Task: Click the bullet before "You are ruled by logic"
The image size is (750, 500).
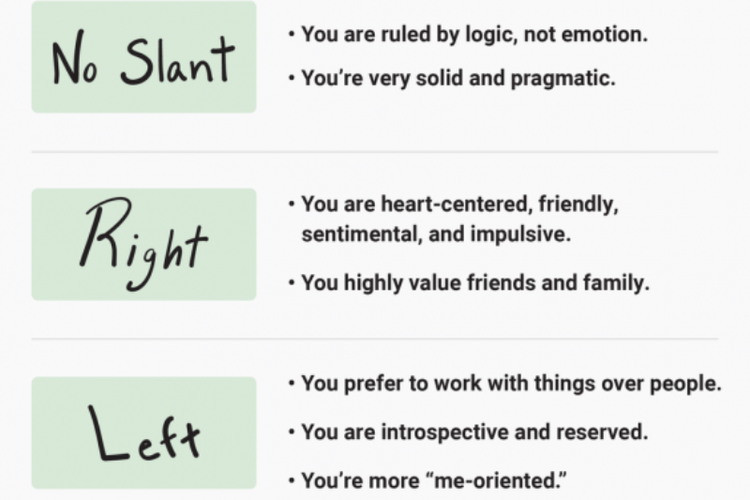Action: point(291,34)
